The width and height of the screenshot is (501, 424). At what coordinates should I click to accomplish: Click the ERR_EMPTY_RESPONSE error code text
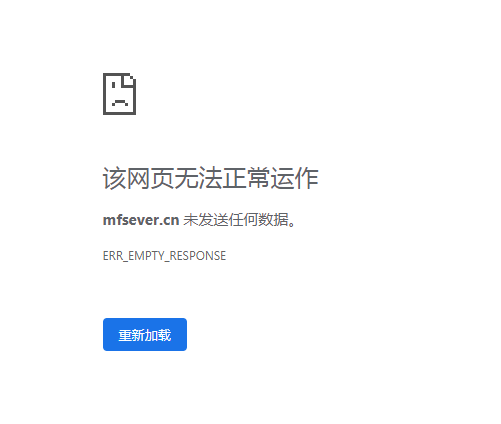[164, 256]
